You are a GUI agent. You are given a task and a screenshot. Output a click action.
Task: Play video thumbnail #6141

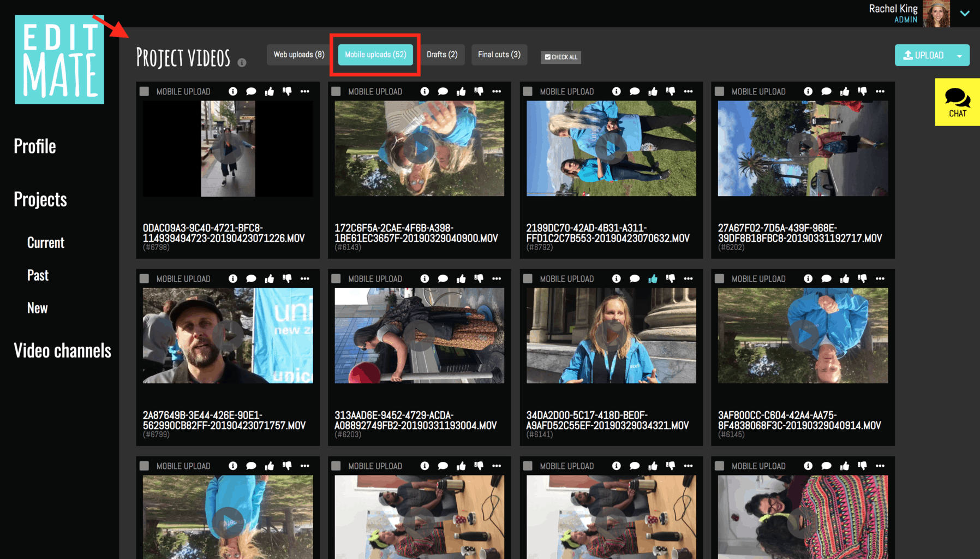(x=611, y=336)
